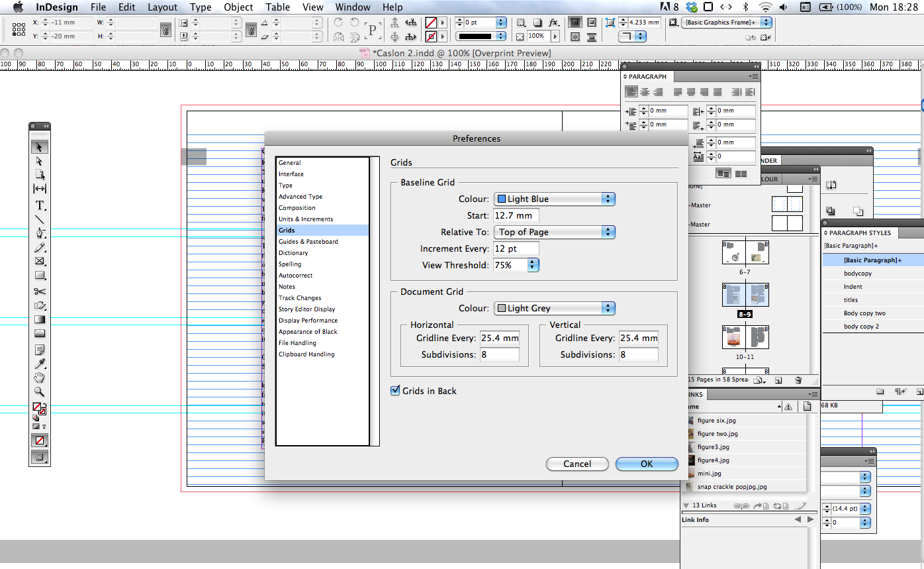This screenshot has height=569, width=924.
Task: Pick the Eyedropper tool
Action: point(40,364)
